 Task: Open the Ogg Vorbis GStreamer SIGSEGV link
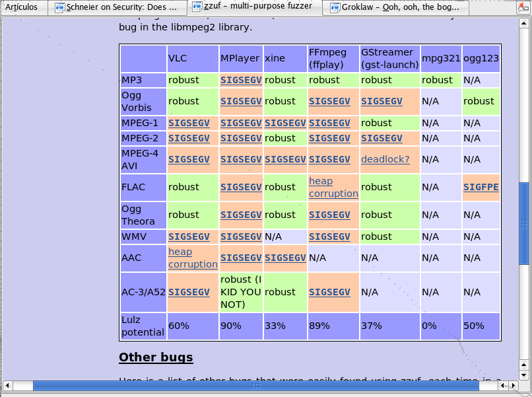coord(382,101)
